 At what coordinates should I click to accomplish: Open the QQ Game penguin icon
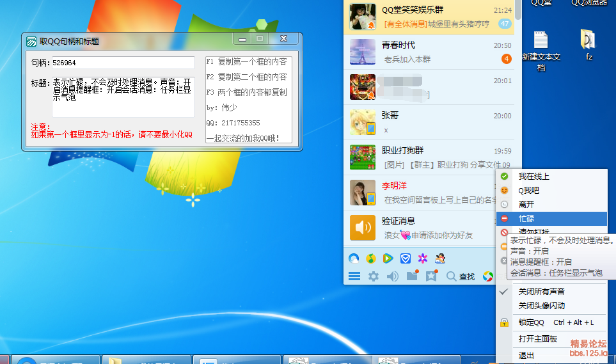[440, 258]
